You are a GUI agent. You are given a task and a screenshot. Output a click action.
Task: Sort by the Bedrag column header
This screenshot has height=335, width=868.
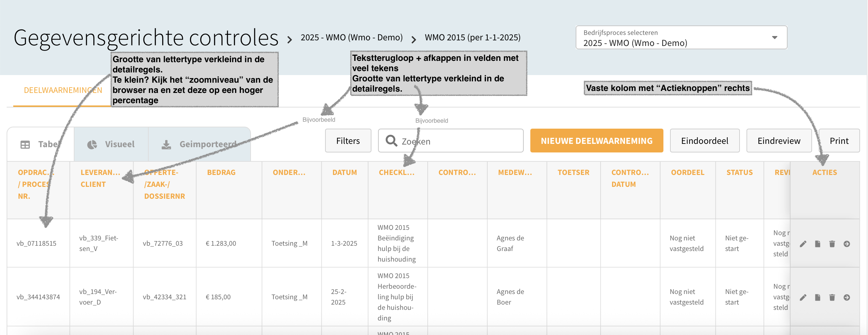(221, 172)
